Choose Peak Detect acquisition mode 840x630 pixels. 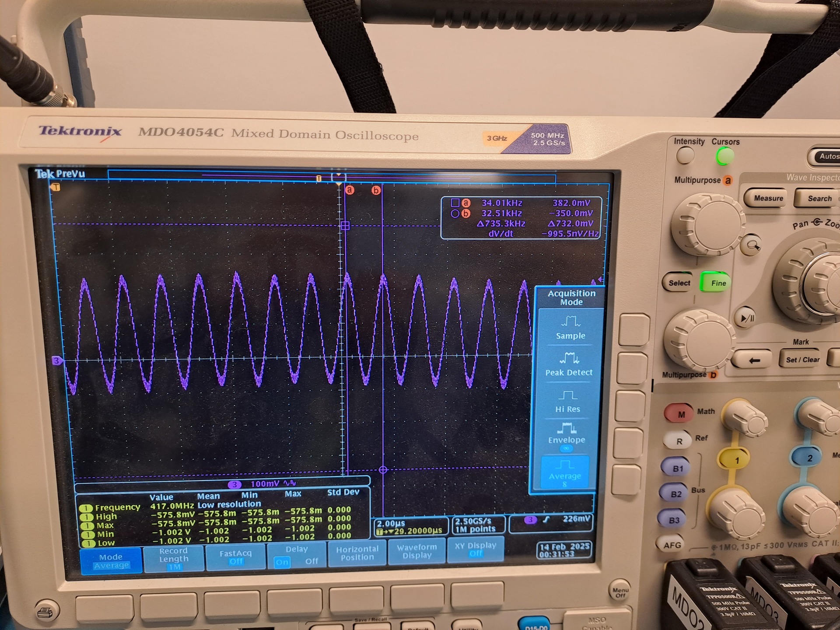(x=569, y=364)
